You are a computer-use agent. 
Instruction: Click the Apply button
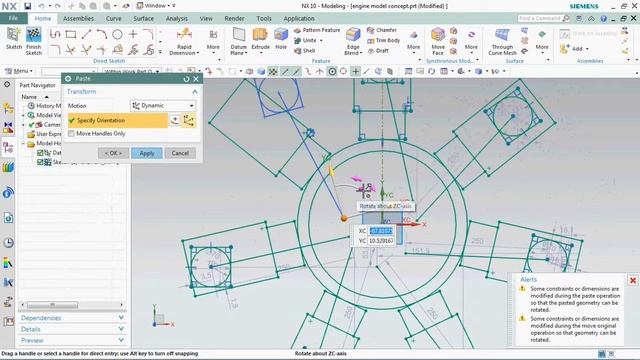pos(147,153)
